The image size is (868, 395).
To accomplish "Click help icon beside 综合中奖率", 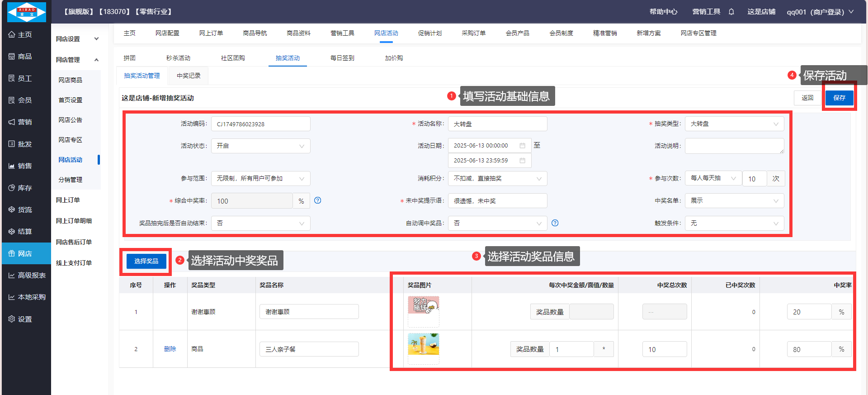I will 318,200.
